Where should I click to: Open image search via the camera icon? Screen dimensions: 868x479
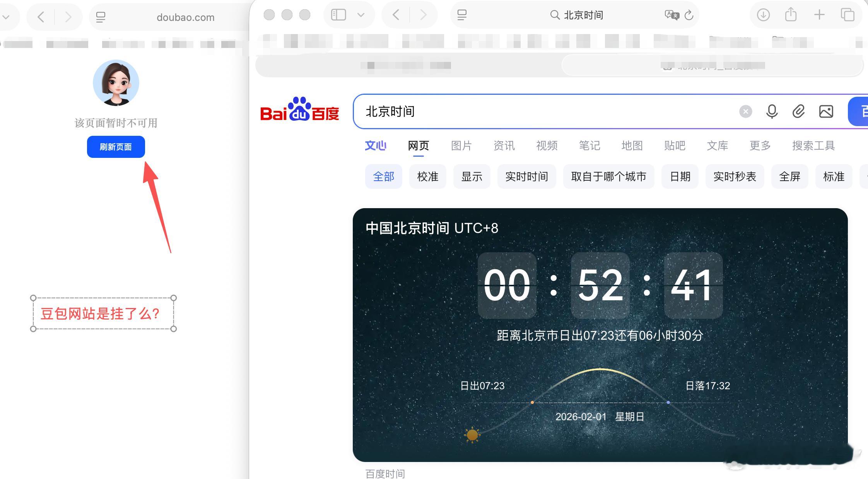tap(826, 112)
